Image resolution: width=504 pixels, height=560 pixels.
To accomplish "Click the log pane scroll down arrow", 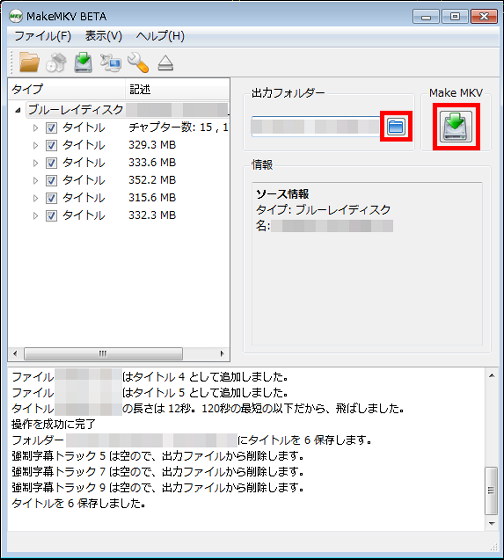I will pyautogui.click(x=491, y=524).
